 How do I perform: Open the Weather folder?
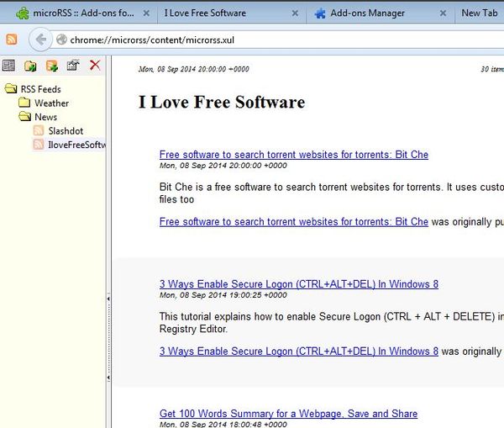tap(51, 103)
